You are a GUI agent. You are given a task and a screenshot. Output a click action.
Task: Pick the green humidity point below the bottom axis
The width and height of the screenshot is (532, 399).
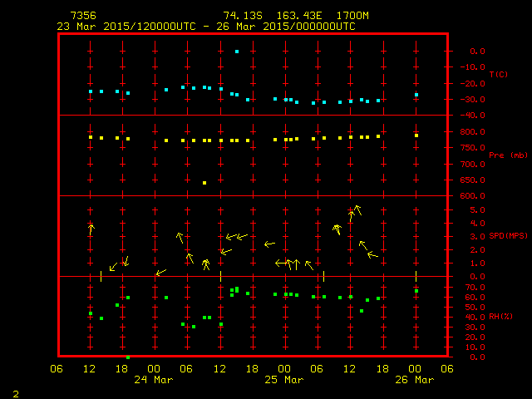pos(128,357)
